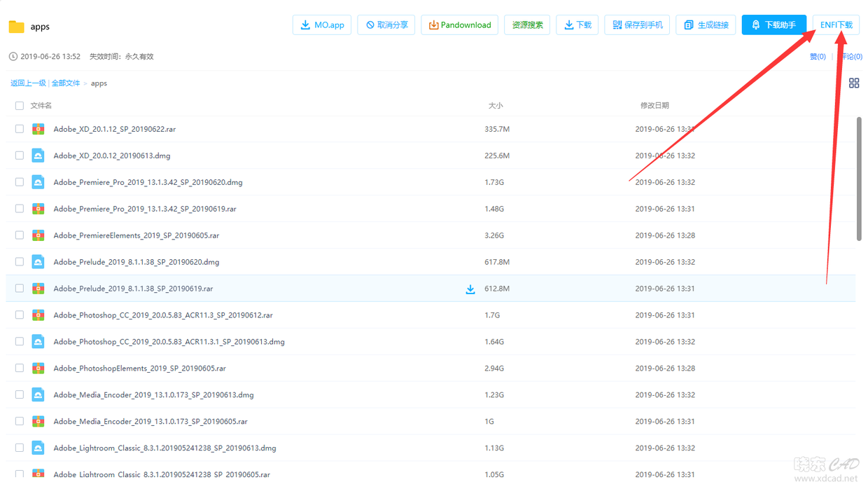Viewport: 868px width, 489px height.
Task: Click rar icon of Adobe_Photoshop_CC ACR11.3 file
Action: [x=38, y=315]
